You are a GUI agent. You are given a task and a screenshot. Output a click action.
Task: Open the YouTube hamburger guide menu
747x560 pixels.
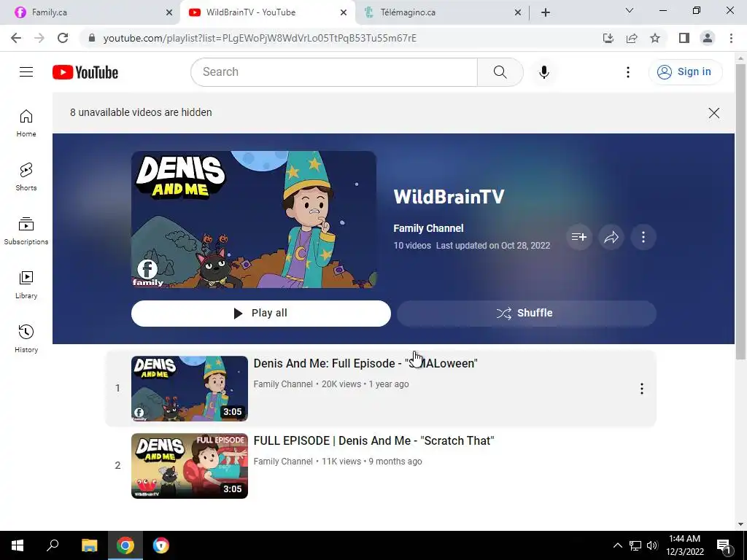pos(26,72)
